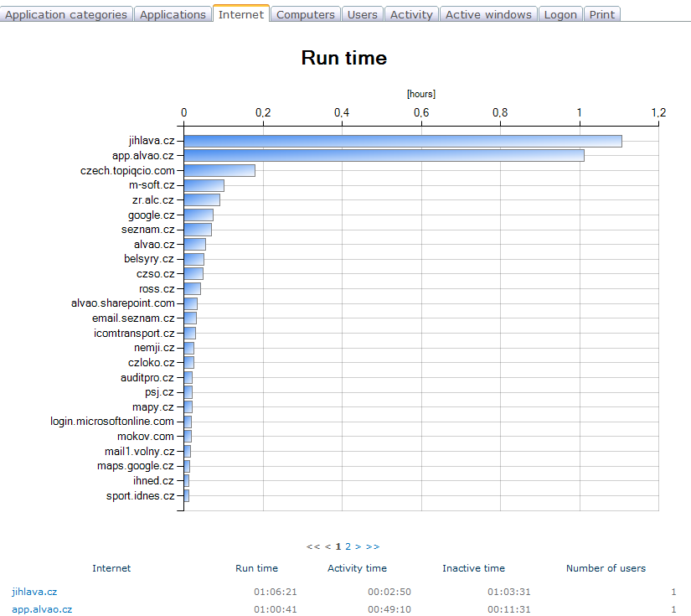The width and height of the screenshot is (691, 616).
Task: Click the jihlava.cz bar in chart
Action: 403,141
